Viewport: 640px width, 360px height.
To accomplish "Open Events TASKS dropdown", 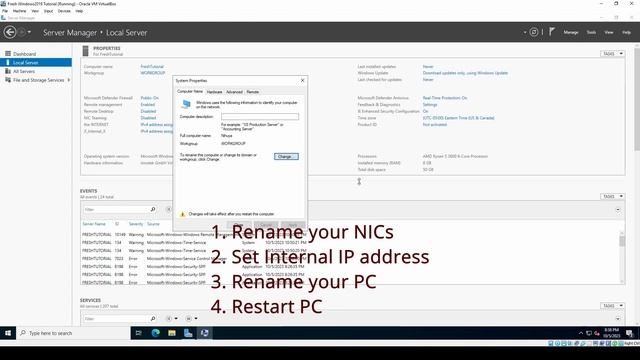I will pyautogui.click(x=612, y=196).
